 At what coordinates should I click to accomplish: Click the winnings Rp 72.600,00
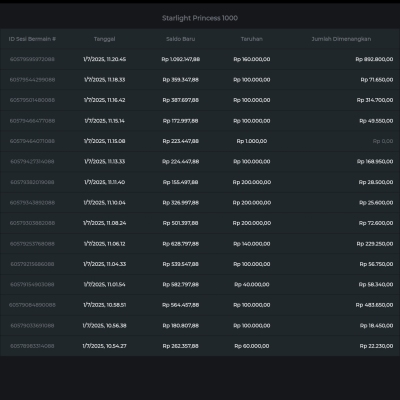[x=376, y=223]
